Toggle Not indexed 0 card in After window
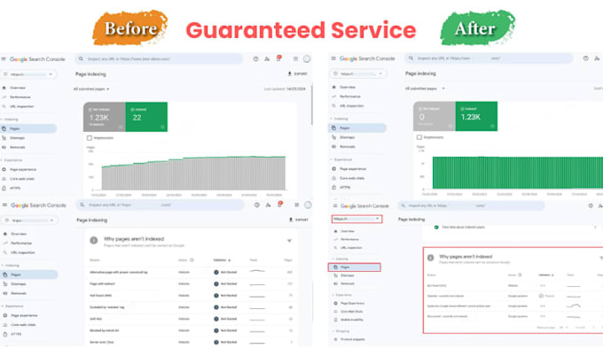The image size is (603, 364). click(x=435, y=116)
